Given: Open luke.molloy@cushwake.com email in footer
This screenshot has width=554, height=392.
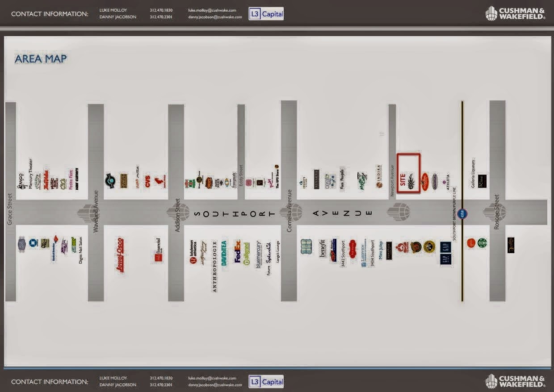Looking at the screenshot, I should (212, 378).
